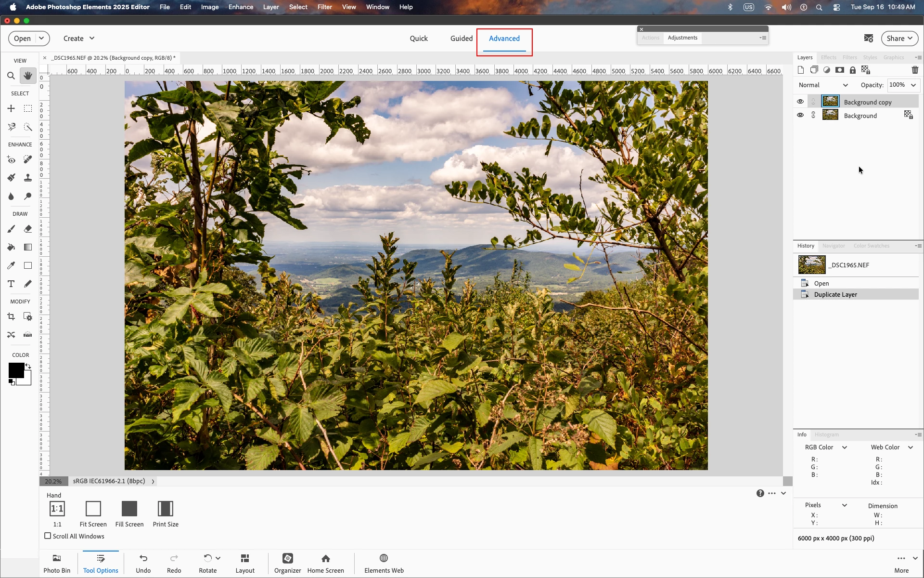Viewport: 924px width, 578px height.
Task: Click the Share button
Action: 899,39
